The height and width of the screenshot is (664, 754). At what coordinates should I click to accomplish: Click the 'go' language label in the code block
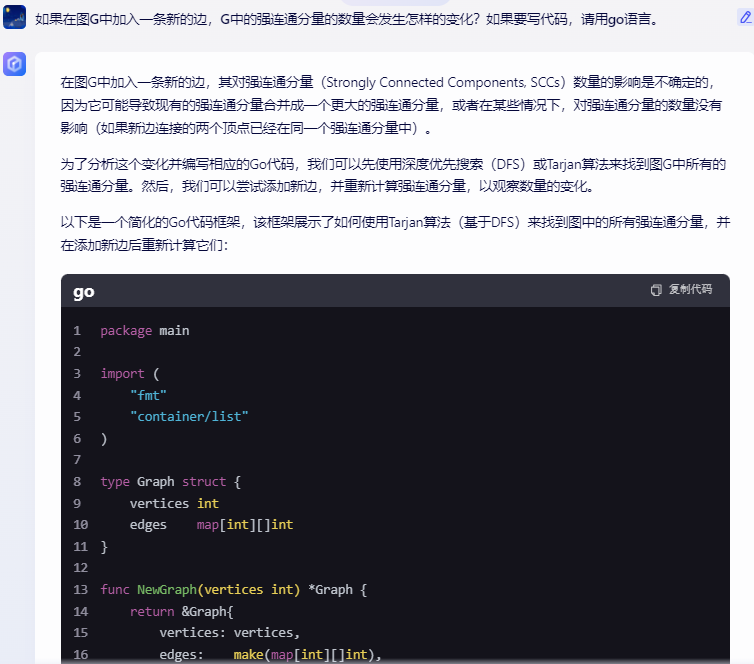(x=84, y=291)
